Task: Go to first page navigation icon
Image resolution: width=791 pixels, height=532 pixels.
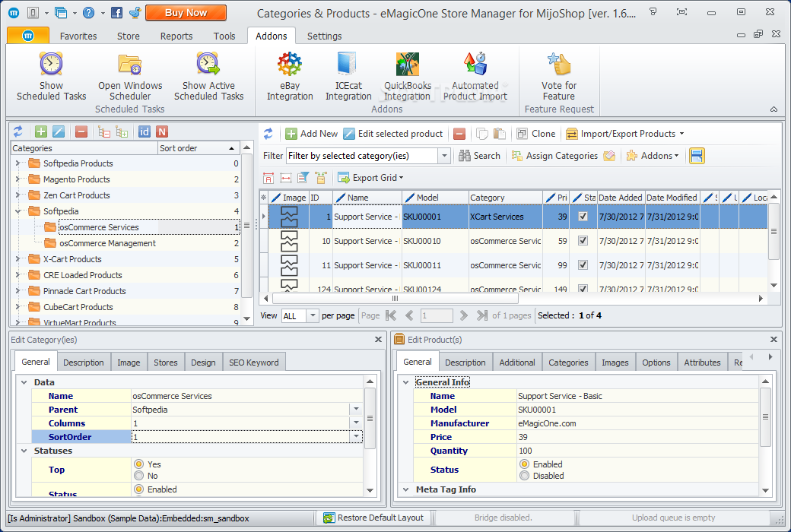Action: click(x=391, y=315)
